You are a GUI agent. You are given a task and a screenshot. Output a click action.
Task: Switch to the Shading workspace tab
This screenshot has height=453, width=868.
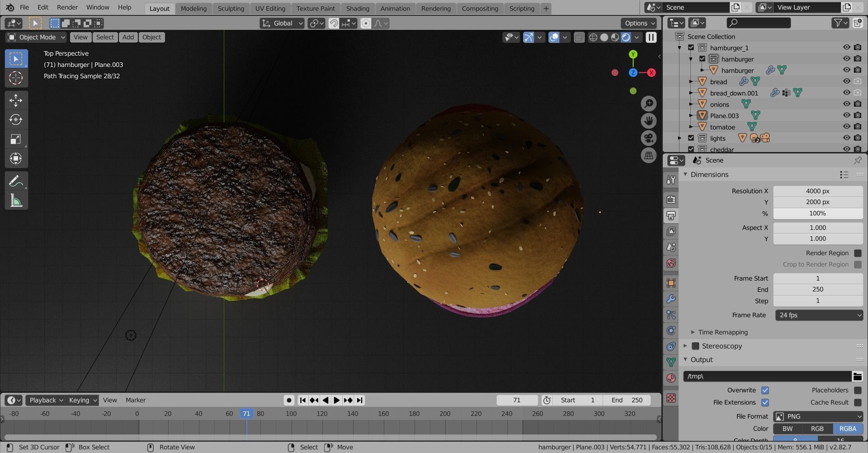coord(358,8)
